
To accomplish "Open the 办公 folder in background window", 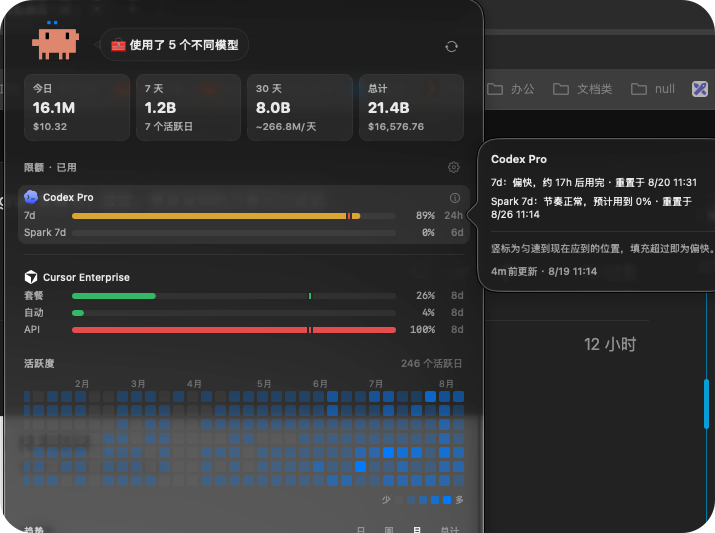I will pyautogui.click(x=511, y=89).
